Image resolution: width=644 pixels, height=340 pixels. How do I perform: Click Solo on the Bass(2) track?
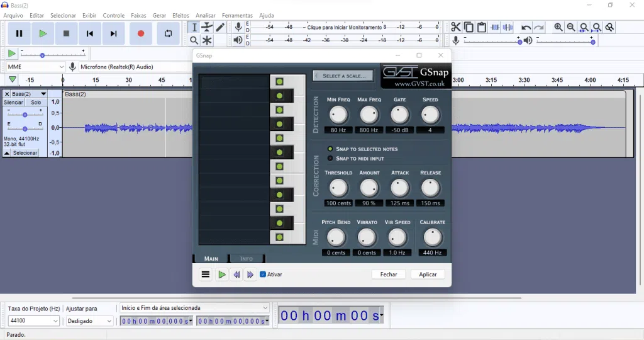click(x=36, y=103)
